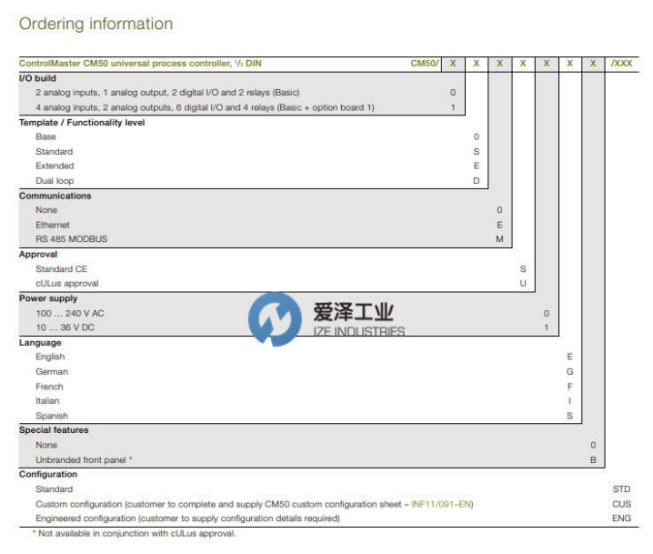Viewport: 653px width, 554px height.
Task: Select the Ethernet communications option
Action: coord(53,225)
